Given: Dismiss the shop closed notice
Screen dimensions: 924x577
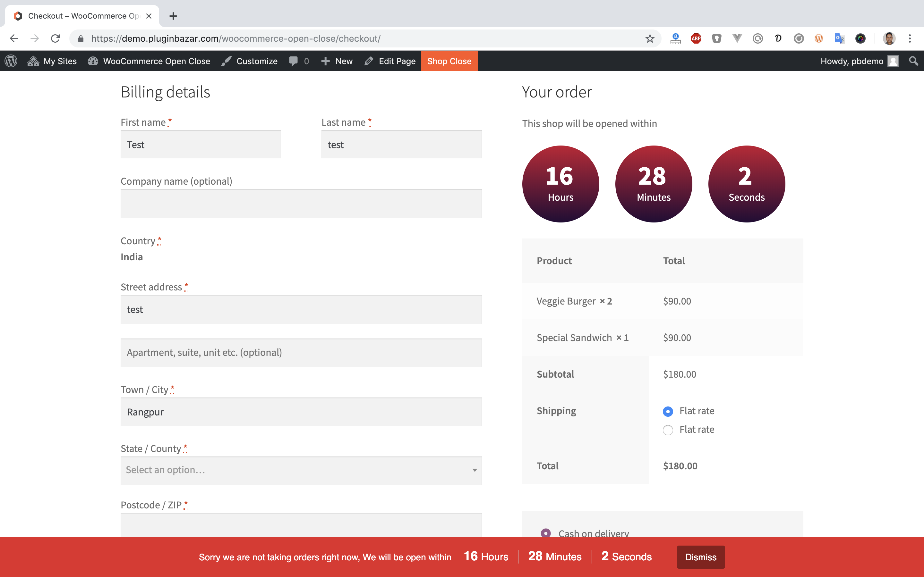Looking at the screenshot, I should point(700,557).
